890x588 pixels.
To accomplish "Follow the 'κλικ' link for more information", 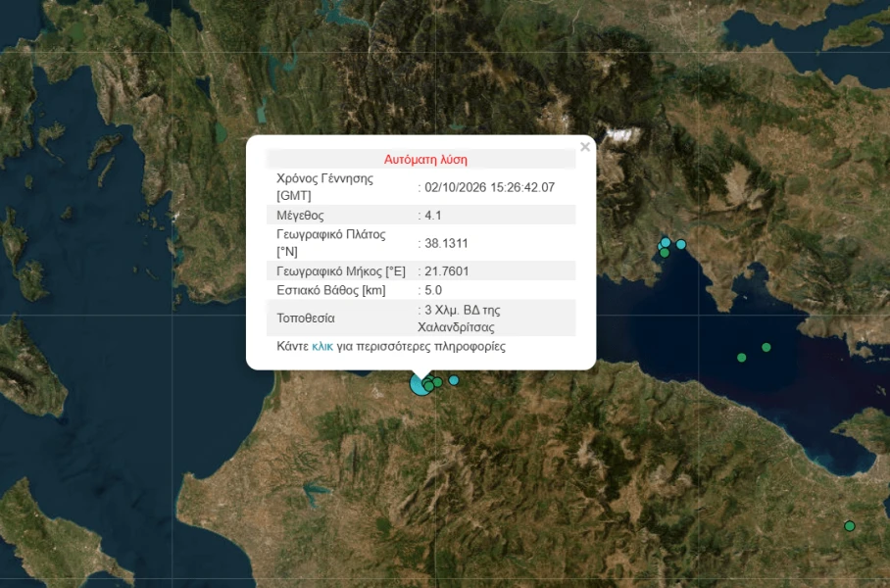I will coord(322,346).
